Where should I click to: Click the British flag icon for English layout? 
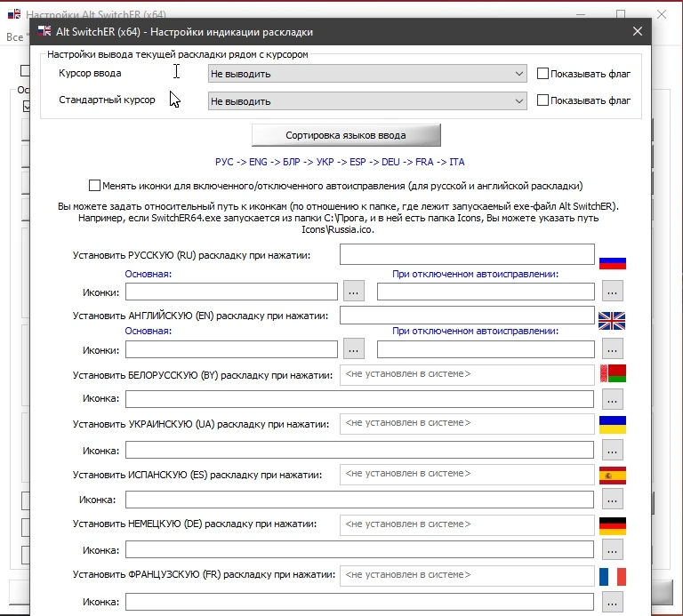click(x=612, y=321)
